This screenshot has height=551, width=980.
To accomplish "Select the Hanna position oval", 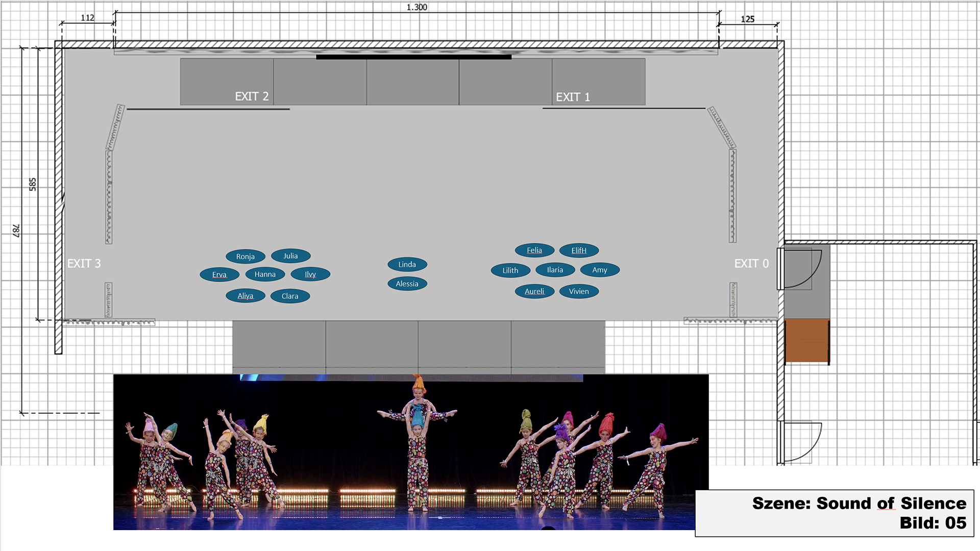I will [x=265, y=274].
